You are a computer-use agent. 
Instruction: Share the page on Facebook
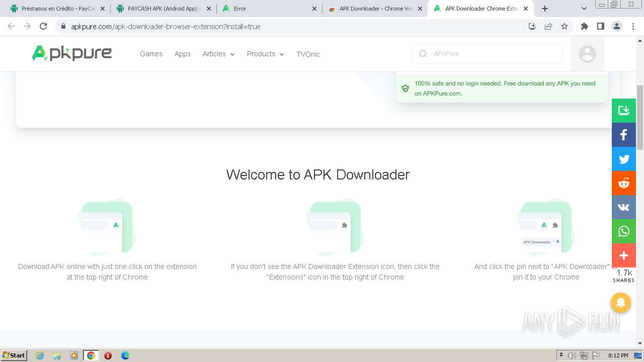(x=624, y=135)
